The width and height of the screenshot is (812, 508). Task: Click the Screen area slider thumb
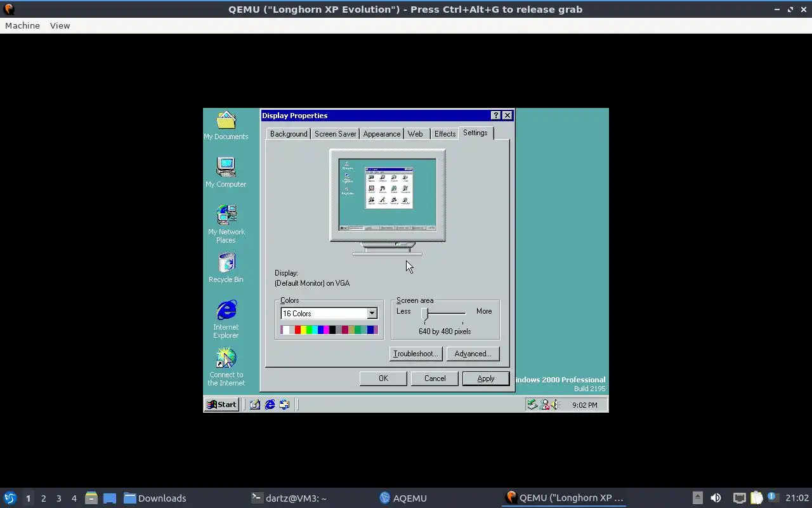(x=425, y=315)
